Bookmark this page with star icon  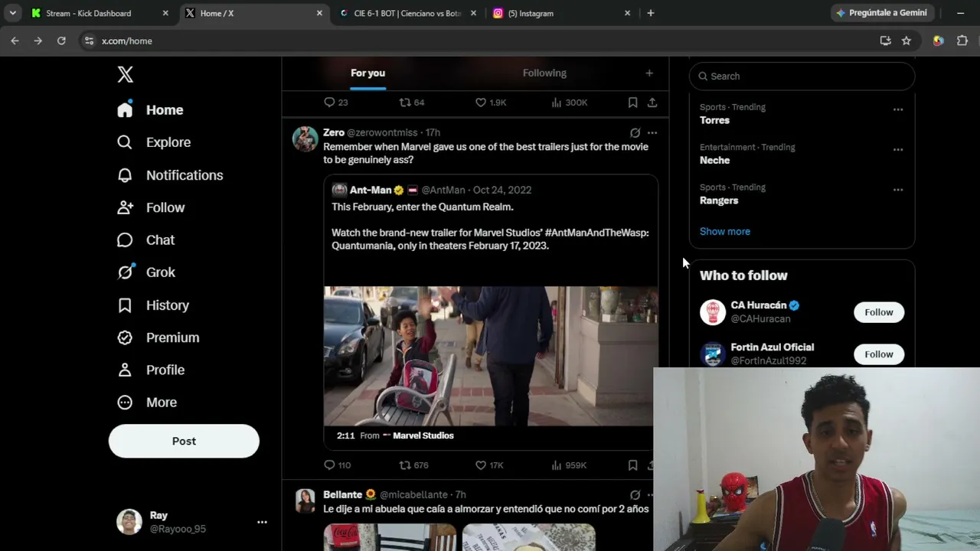[906, 41]
